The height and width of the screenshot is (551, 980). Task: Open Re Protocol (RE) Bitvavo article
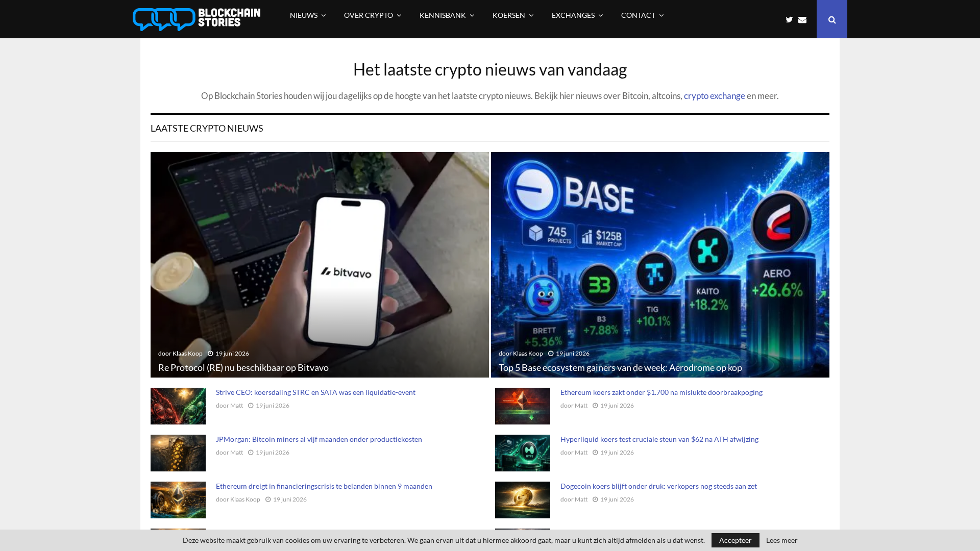(x=243, y=367)
